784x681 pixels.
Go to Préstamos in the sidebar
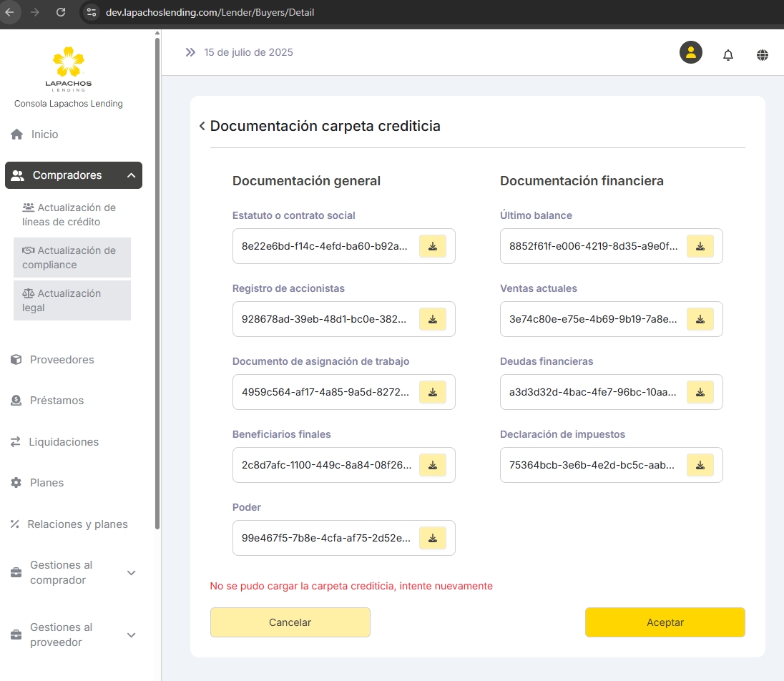point(57,401)
